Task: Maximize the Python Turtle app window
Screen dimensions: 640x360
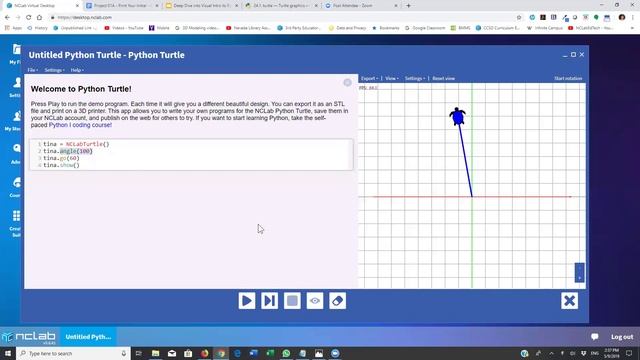Action: pyautogui.click(x=573, y=55)
